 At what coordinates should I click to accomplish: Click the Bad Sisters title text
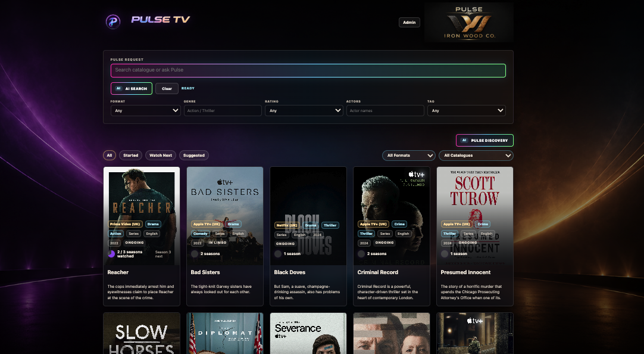coord(205,272)
